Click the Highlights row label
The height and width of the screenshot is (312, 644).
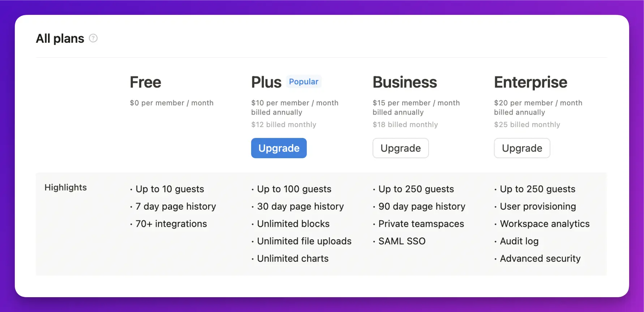click(x=65, y=187)
